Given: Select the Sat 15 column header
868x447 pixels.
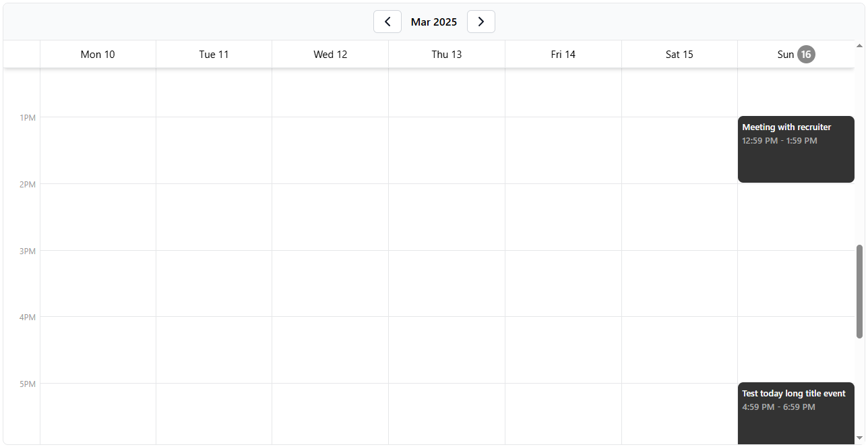Looking at the screenshot, I should 679,54.
